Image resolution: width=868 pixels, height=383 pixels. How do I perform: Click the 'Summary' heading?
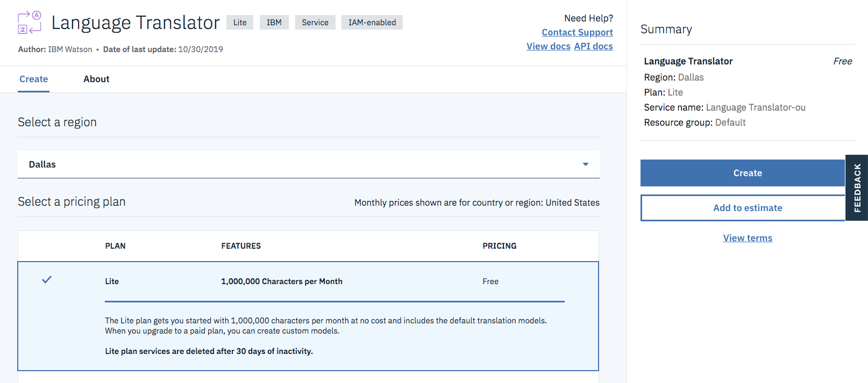[x=666, y=30]
